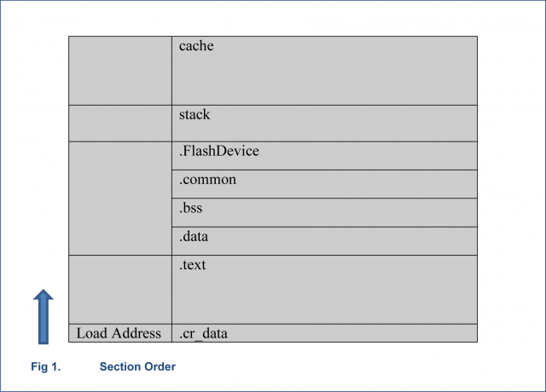Viewport: 546px width, 392px height.
Task: Click the empty cell left of stack
Action: pos(119,123)
